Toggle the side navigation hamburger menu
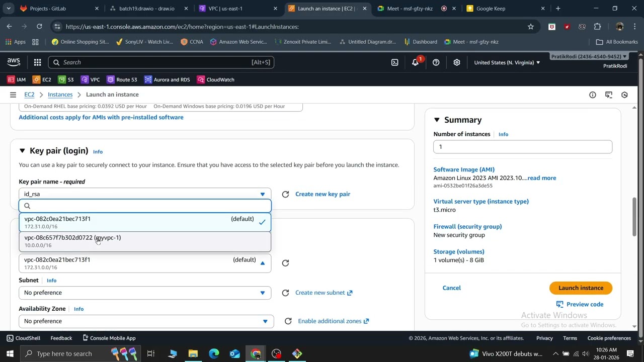This screenshot has width=644, height=362. tap(13, 95)
